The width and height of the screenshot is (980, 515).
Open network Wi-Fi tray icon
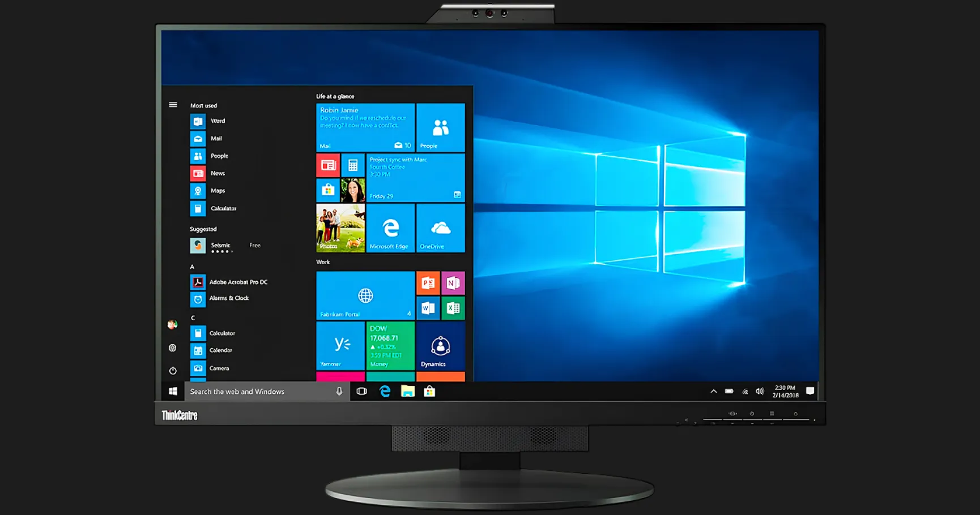click(745, 392)
